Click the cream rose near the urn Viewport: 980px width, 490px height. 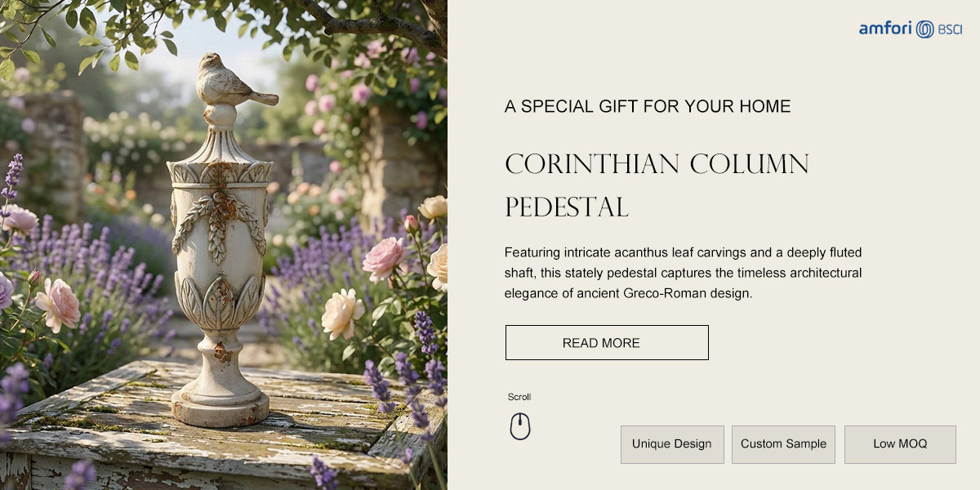tap(342, 314)
